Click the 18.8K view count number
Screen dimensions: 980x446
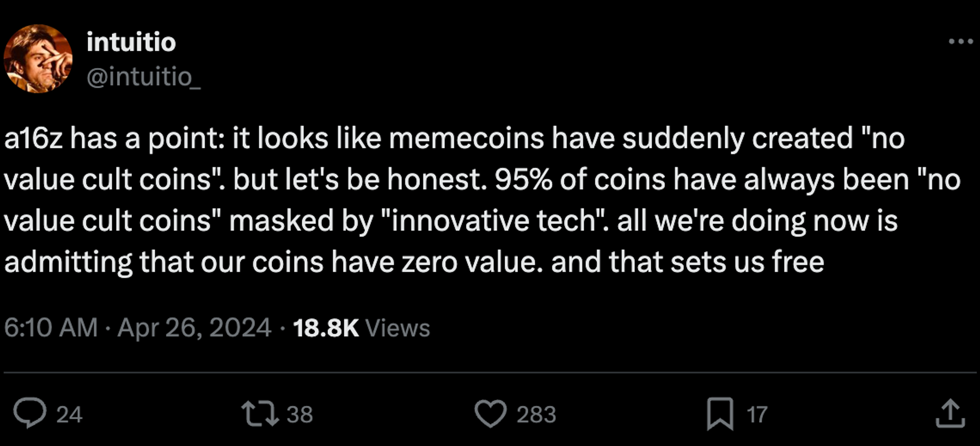pyautogui.click(x=326, y=328)
